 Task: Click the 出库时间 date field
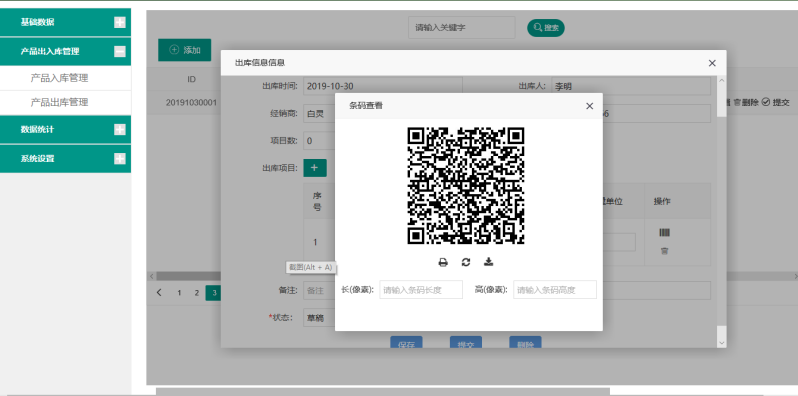(x=383, y=86)
